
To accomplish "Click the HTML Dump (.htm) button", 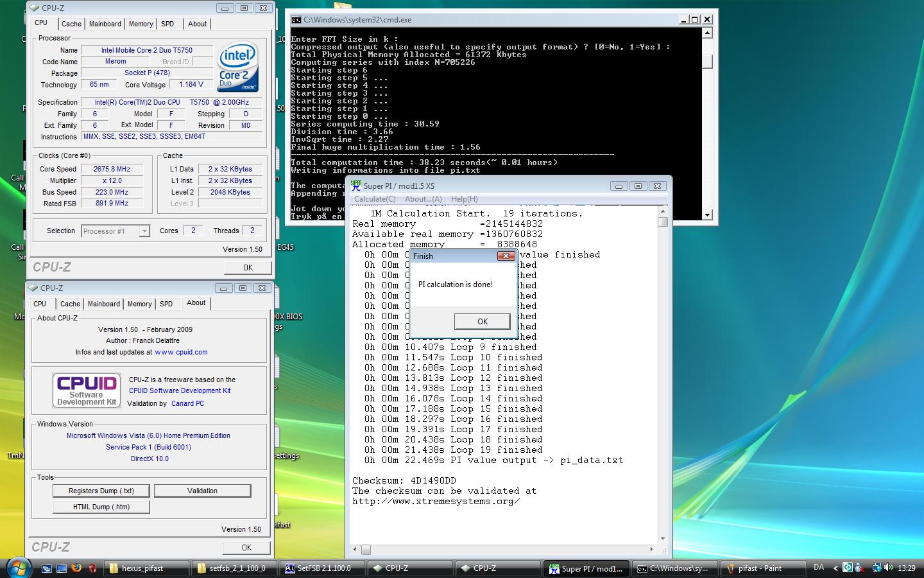I will pyautogui.click(x=101, y=507).
